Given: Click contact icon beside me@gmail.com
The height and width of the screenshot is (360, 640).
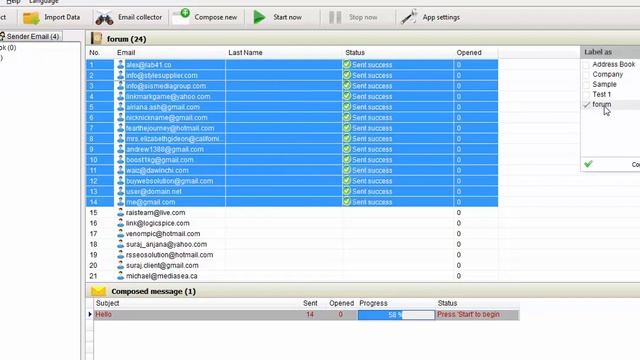Looking at the screenshot, I should pyautogui.click(x=120, y=202).
